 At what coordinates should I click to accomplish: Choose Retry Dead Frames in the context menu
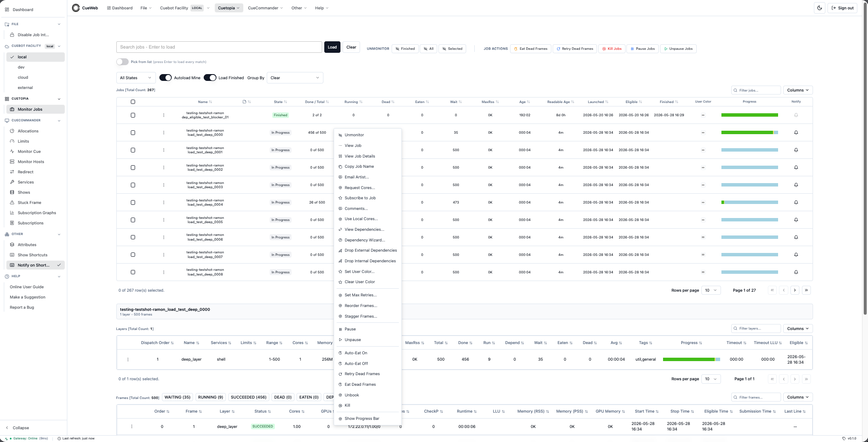point(362,374)
